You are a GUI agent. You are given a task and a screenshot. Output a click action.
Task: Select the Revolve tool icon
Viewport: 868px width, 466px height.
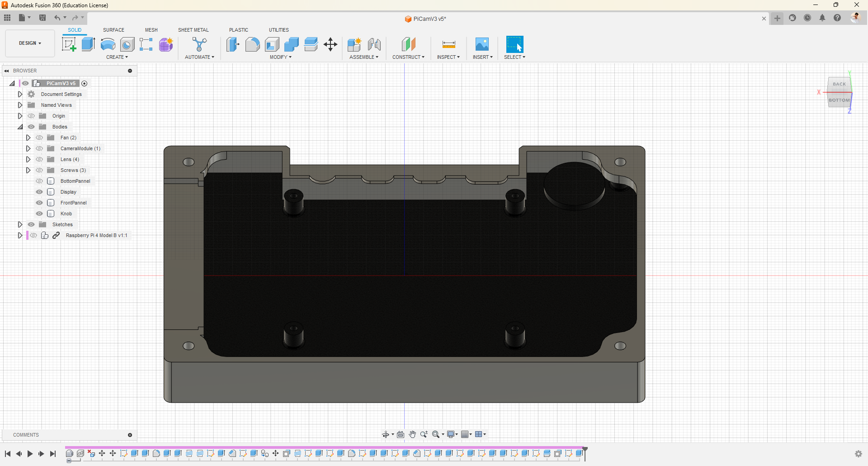pos(108,44)
